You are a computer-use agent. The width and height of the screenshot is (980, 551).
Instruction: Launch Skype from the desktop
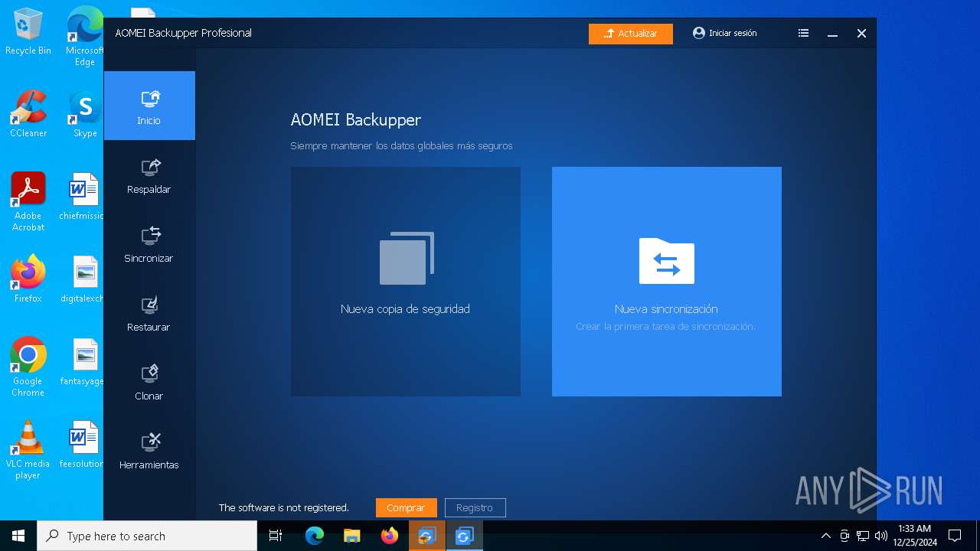(x=85, y=114)
